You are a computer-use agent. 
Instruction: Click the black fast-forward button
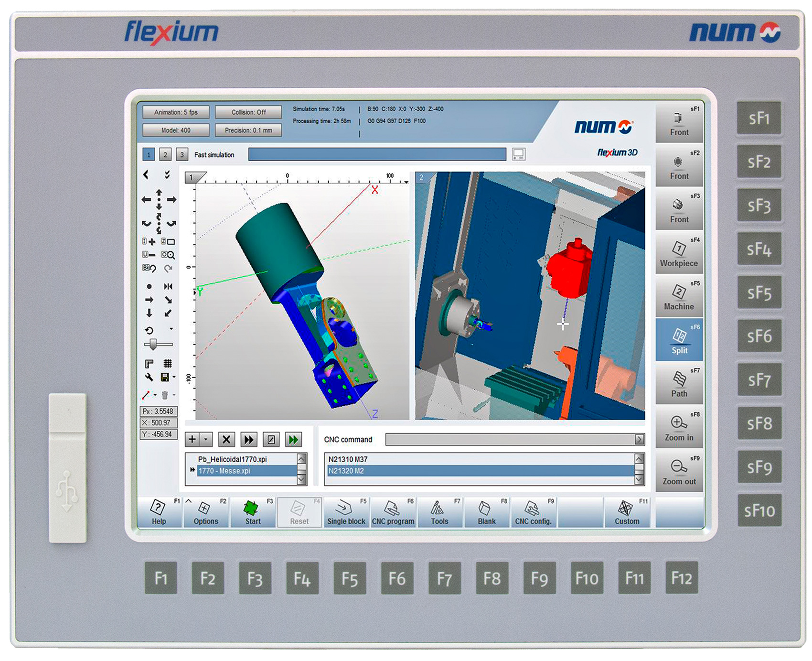[249, 439]
